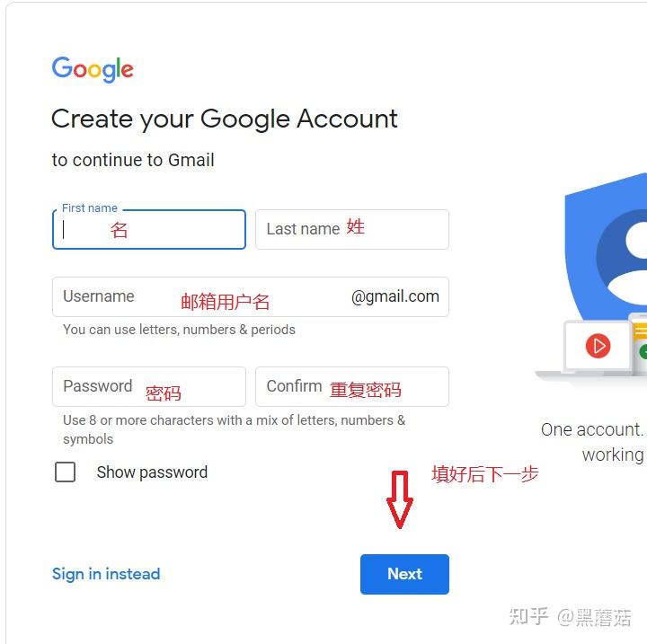This screenshot has width=647, height=644.
Task: Click the 知乎 @黑蘑菇 watermark
Action: [570, 617]
